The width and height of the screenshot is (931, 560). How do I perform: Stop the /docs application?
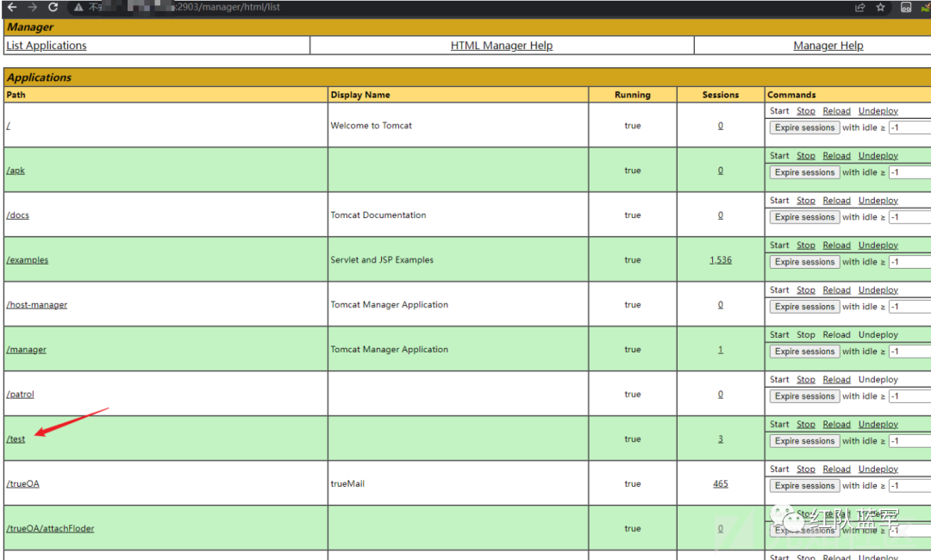pos(806,201)
